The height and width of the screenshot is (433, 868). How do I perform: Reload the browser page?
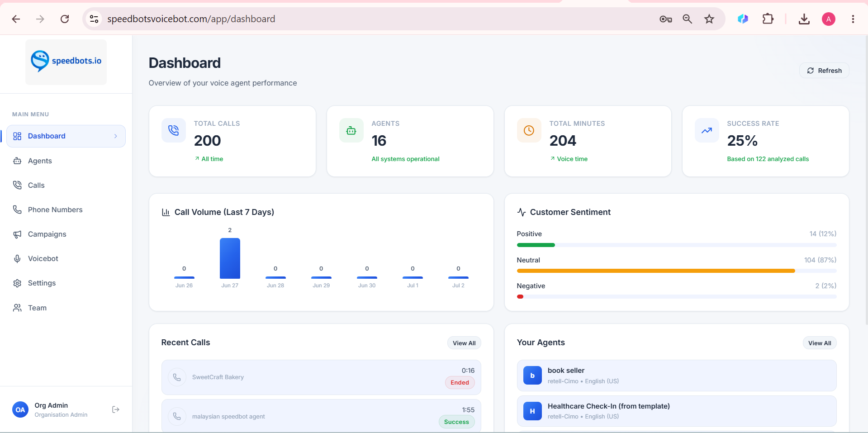(x=65, y=19)
